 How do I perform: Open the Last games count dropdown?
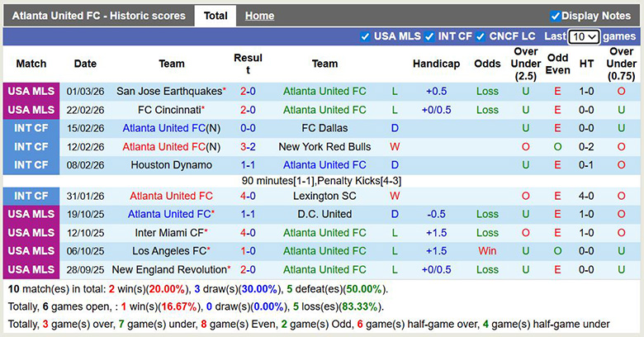[x=584, y=37]
